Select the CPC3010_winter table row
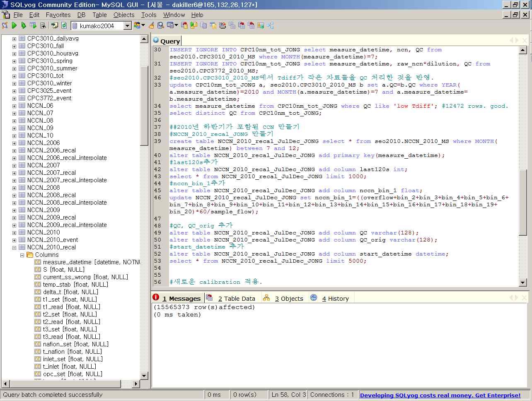The height and width of the screenshot is (401, 532). click(x=49, y=83)
